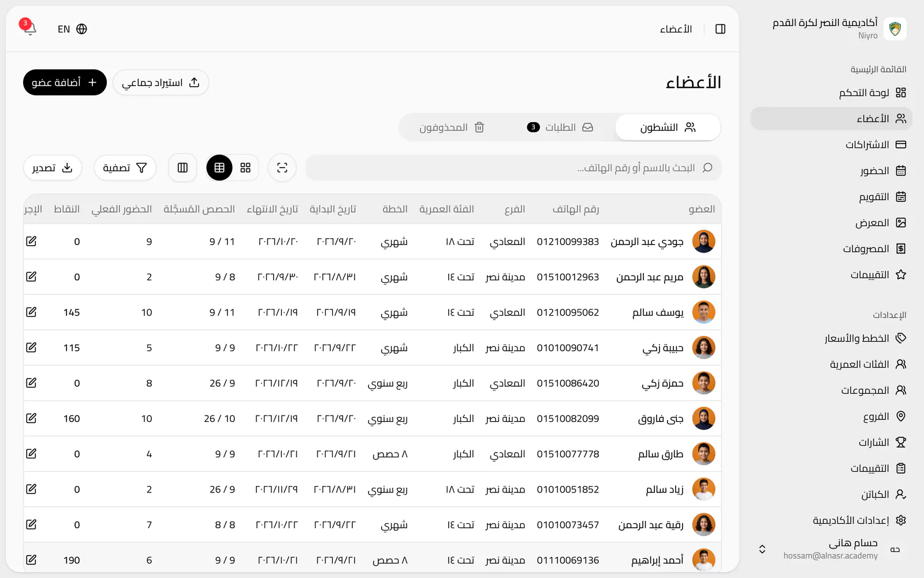
Task: Open the تصفية filter dropdown
Action: coord(125,168)
